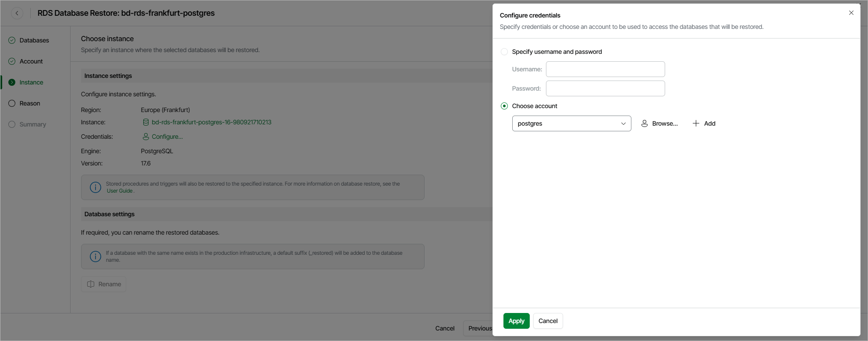The height and width of the screenshot is (341, 868).
Task: Click the Username input field
Action: (605, 69)
